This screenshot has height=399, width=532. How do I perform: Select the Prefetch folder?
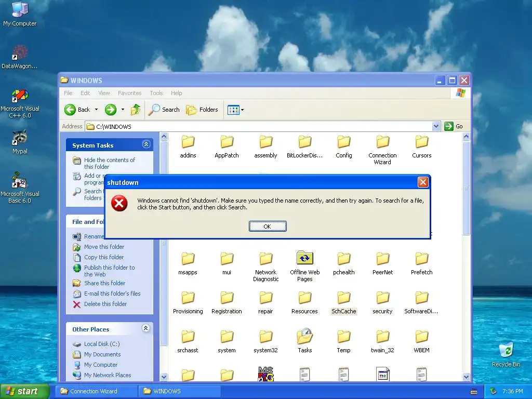point(422,264)
